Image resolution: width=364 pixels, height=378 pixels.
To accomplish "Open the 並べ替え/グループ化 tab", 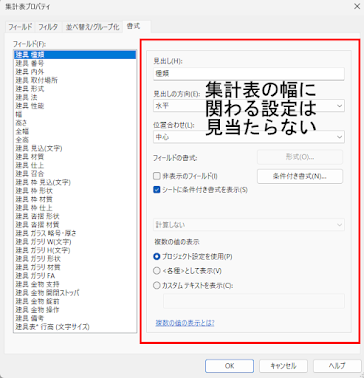I will [92, 27].
